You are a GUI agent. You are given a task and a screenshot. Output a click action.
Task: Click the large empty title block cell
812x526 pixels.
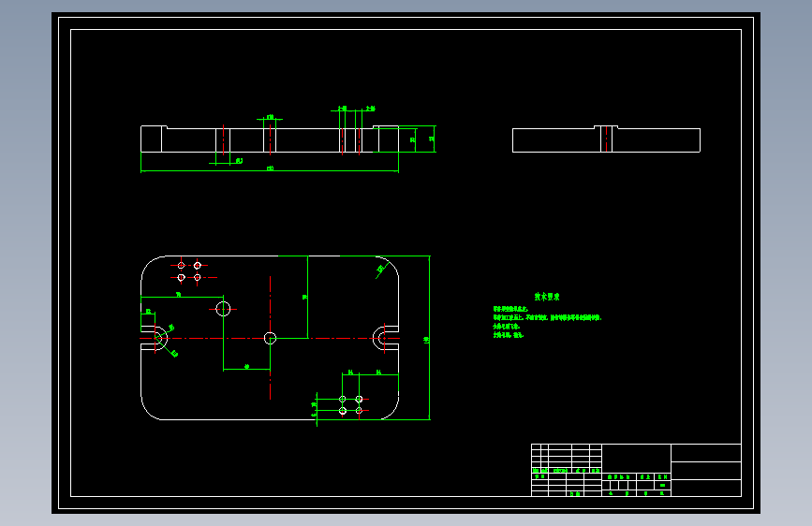(637, 459)
